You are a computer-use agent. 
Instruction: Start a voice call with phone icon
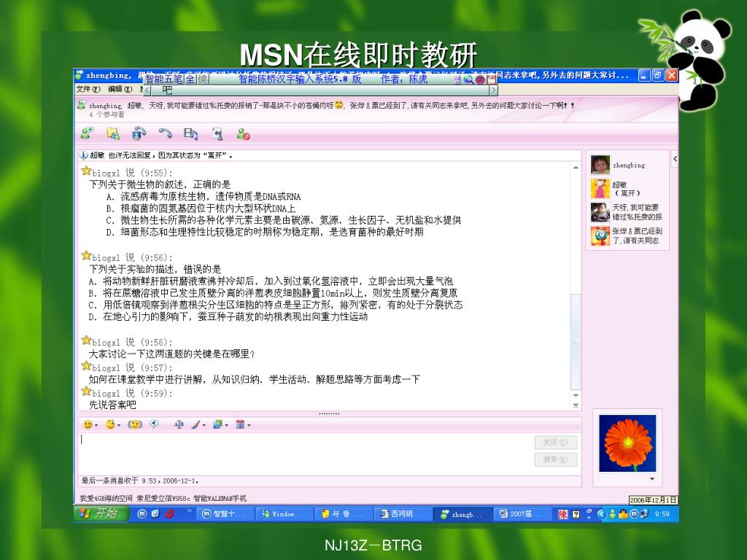tap(165, 134)
